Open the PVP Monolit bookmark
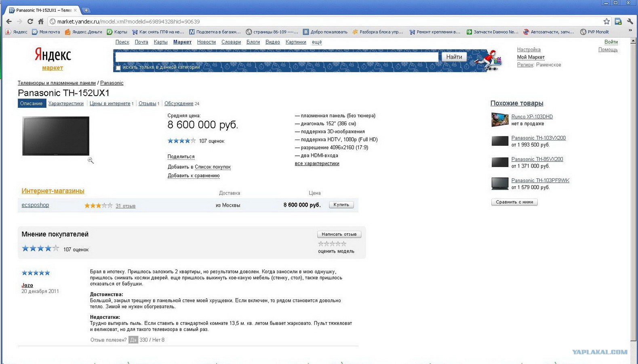This screenshot has width=638, height=364. 595,32
